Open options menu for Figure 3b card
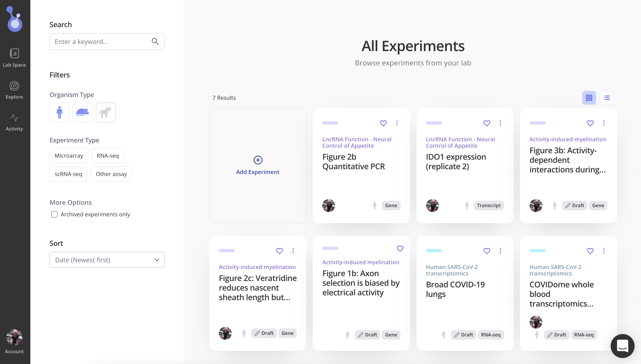The height and width of the screenshot is (364, 641). coord(604,123)
